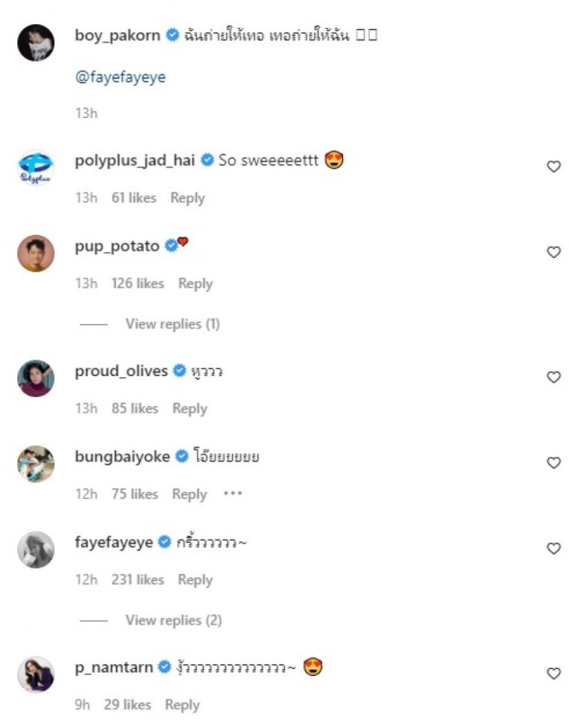Open the boy_pakorn username link
Image resolution: width=569 pixels, height=728 pixels.
117,35
